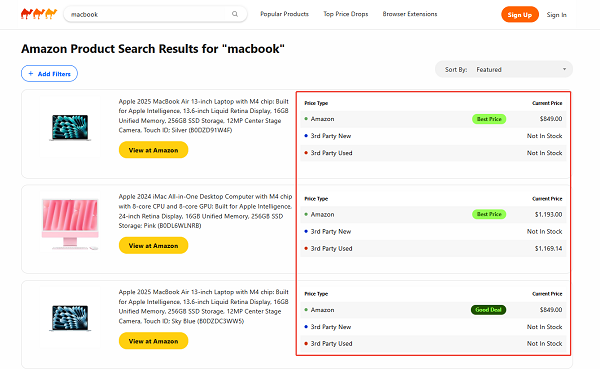Open the Sky Blue MacBook Air B0DZDC3WW5 title
The image size is (600, 369).
tap(204, 306)
